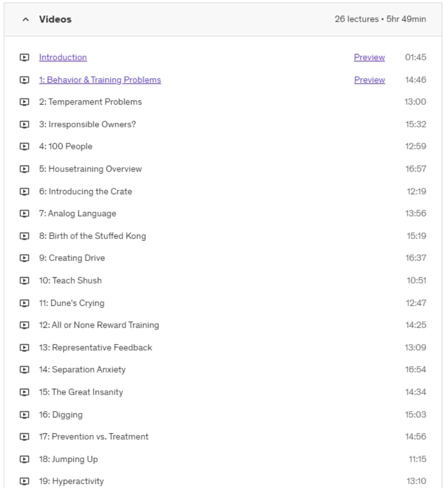Image resolution: width=448 pixels, height=488 pixels.
Task: Click video icon beside Teach Shush
Action: click(x=24, y=281)
